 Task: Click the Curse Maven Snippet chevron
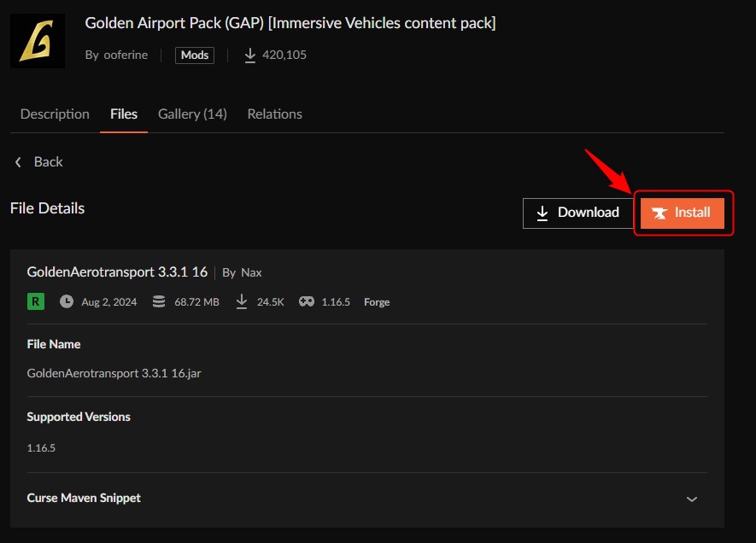pos(692,499)
